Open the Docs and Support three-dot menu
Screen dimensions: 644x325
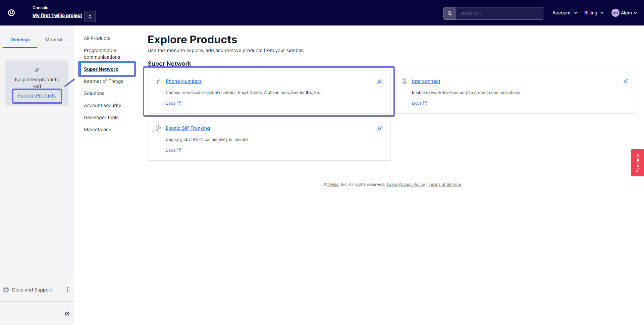pyautogui.click(x=68, y=290)
